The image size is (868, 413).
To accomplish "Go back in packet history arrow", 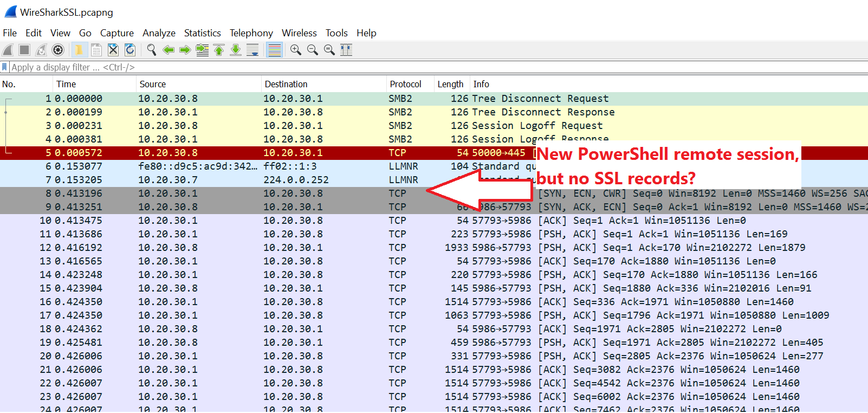I will (x=169, y=50).
